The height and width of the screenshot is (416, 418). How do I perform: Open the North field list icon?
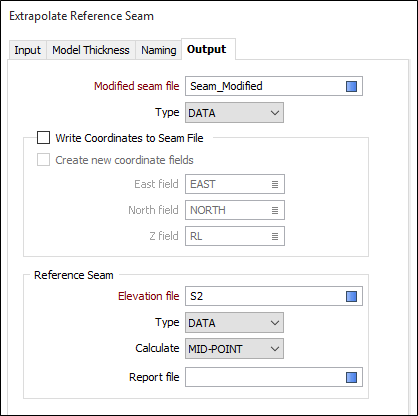coord(275,210)
